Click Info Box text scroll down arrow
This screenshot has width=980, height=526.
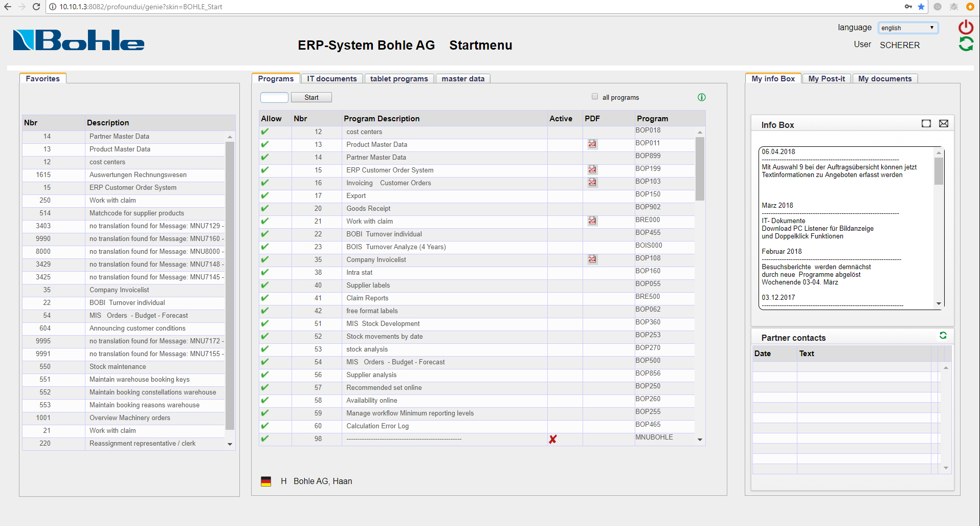pos(939,303)
